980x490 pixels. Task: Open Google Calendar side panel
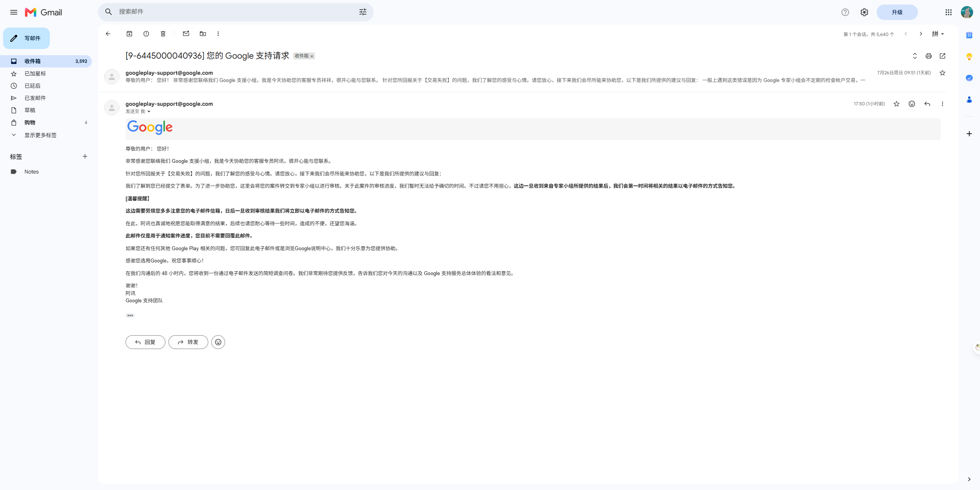[969, 35]
